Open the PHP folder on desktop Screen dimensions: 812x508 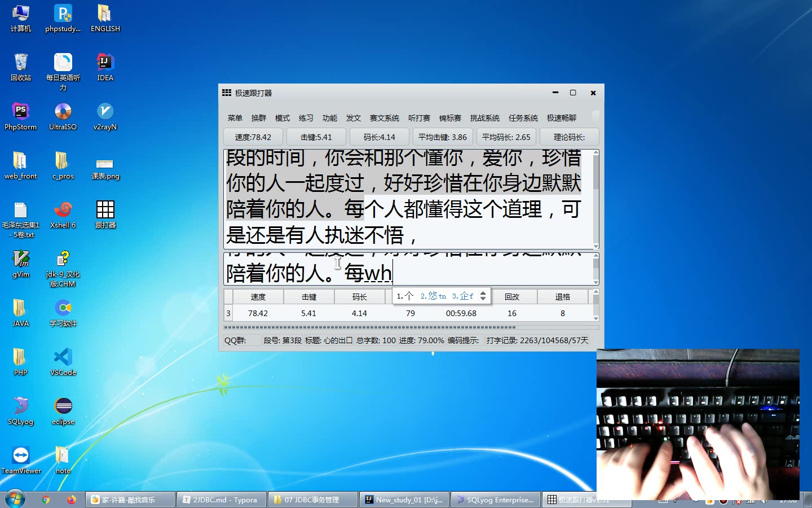pos(21,362)
